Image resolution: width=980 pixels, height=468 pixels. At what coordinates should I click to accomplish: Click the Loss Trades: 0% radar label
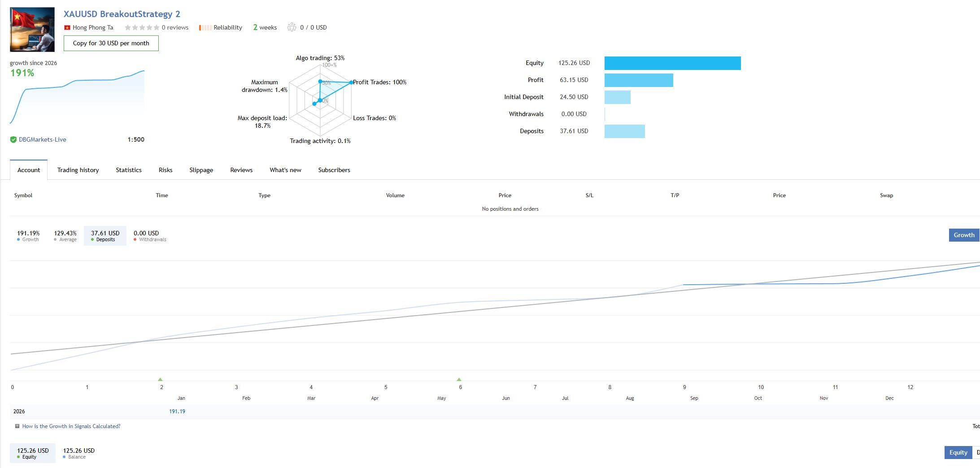pyautogui.click(x=375, y=118)
